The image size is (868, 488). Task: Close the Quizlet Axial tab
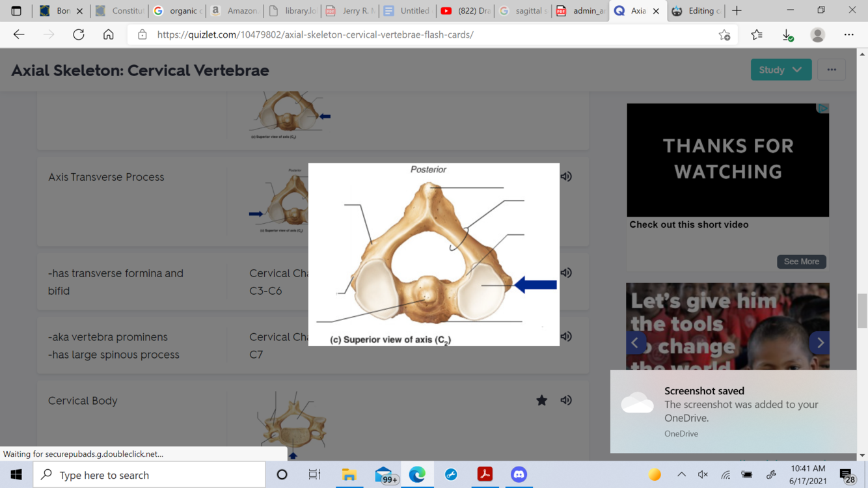pyautogui.click(x=656, y=11)
